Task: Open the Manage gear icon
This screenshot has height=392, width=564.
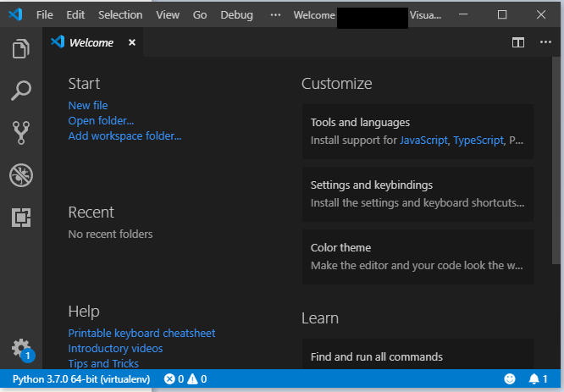Action: [x=21, y=350]
